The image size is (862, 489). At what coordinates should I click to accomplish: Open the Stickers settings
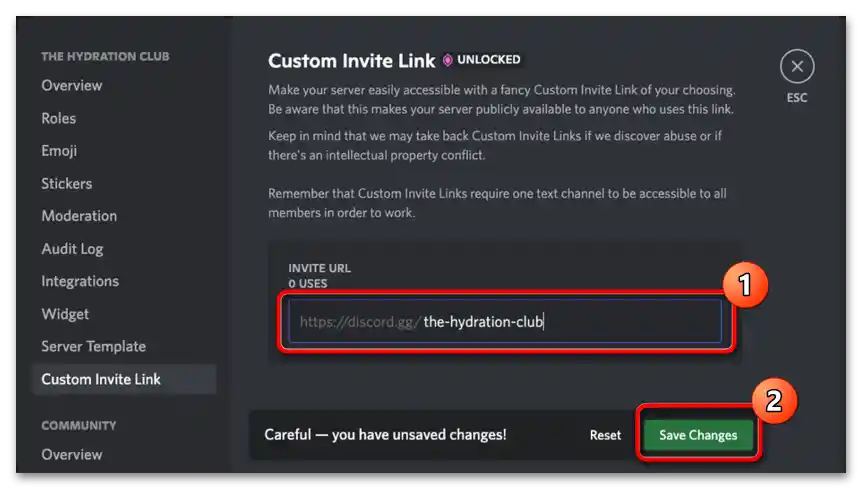[67, 184]
